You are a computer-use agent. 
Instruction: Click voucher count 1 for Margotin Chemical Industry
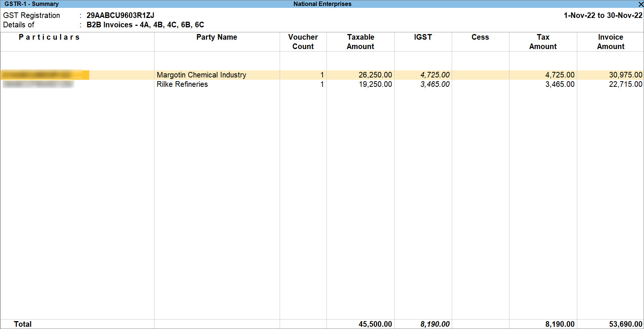pos(322,75)
